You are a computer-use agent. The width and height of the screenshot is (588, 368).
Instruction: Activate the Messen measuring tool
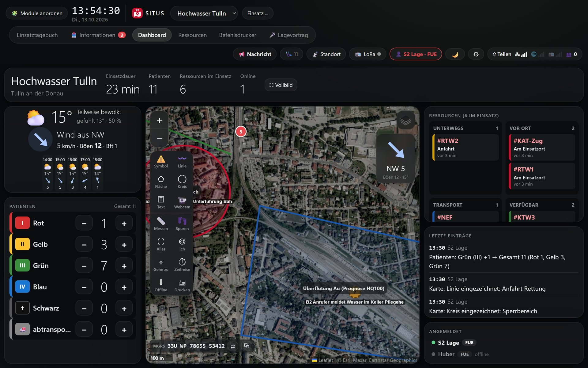(161, 224)
